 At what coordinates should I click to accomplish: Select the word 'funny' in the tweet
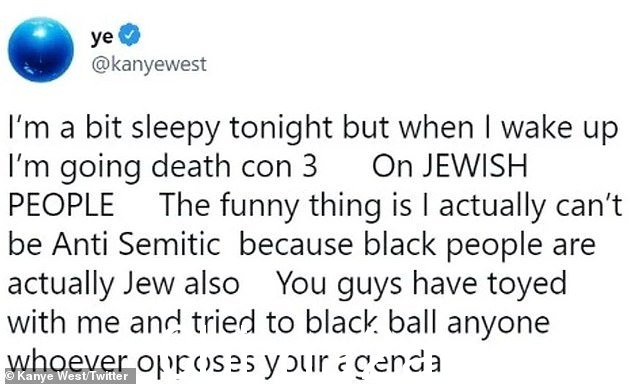tap(259, 207)
